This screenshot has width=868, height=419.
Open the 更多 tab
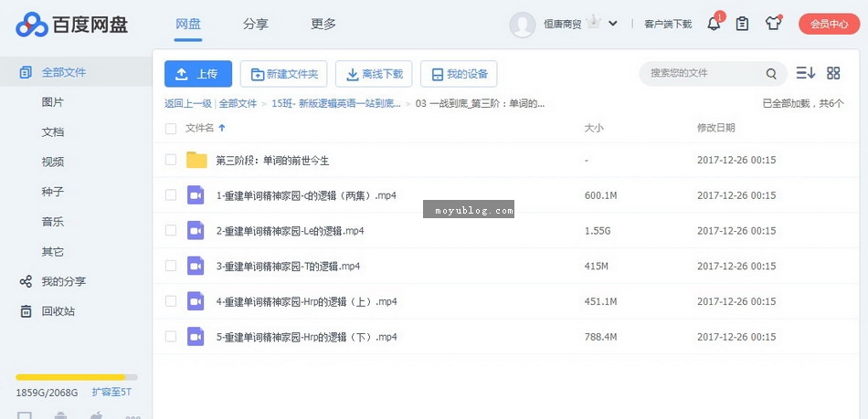[x=323, y=25]
